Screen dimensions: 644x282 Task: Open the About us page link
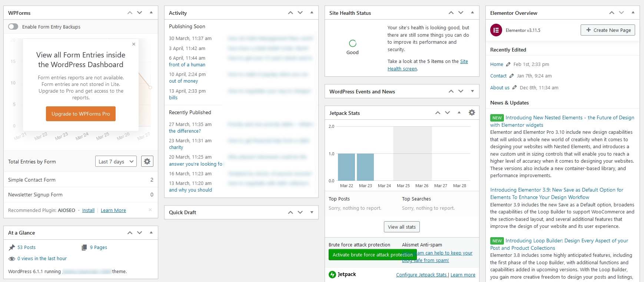(x=500, y=88)
